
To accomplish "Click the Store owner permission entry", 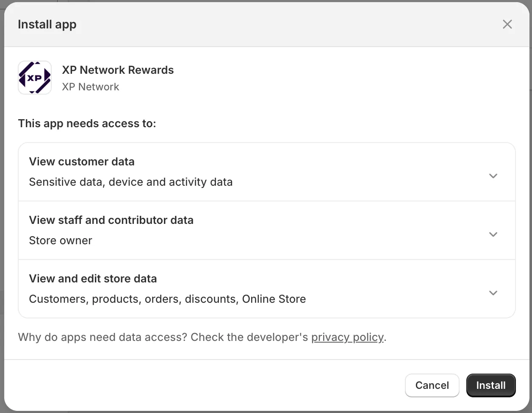I will [x=60, y=240].
